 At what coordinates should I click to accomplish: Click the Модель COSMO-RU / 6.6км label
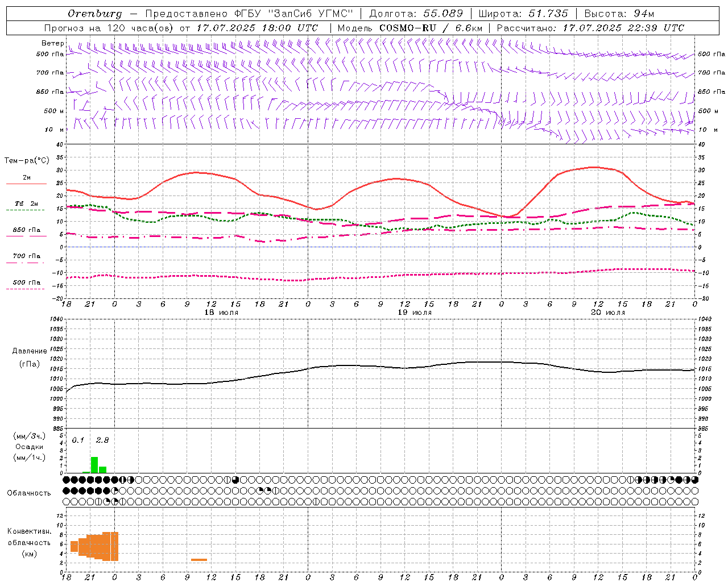pos(410,28)
